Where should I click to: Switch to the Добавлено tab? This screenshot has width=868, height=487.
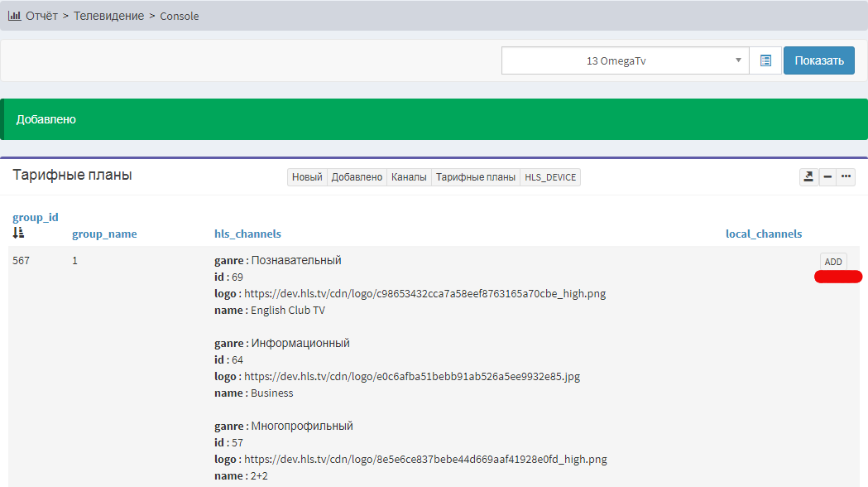coord(357,177)
